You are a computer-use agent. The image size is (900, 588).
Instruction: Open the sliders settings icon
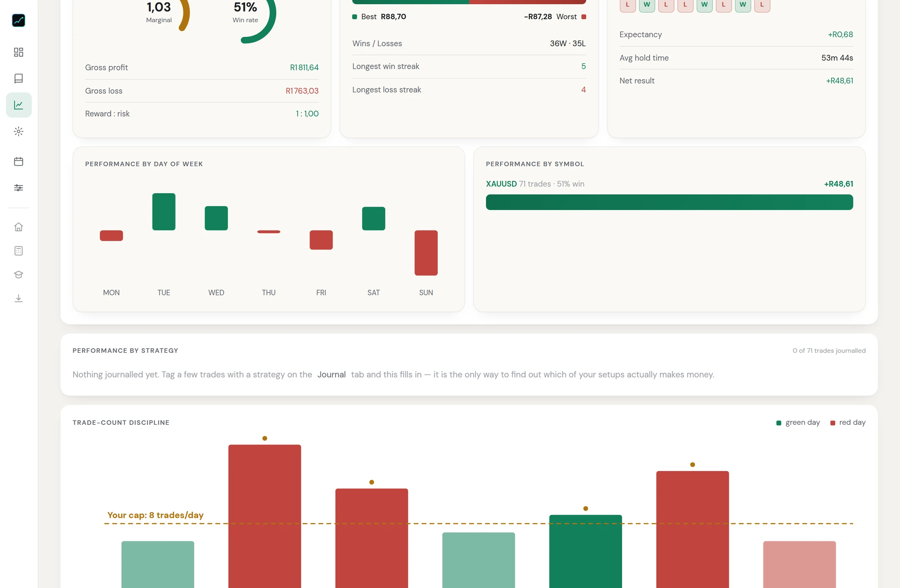click(x=18, y=188)
